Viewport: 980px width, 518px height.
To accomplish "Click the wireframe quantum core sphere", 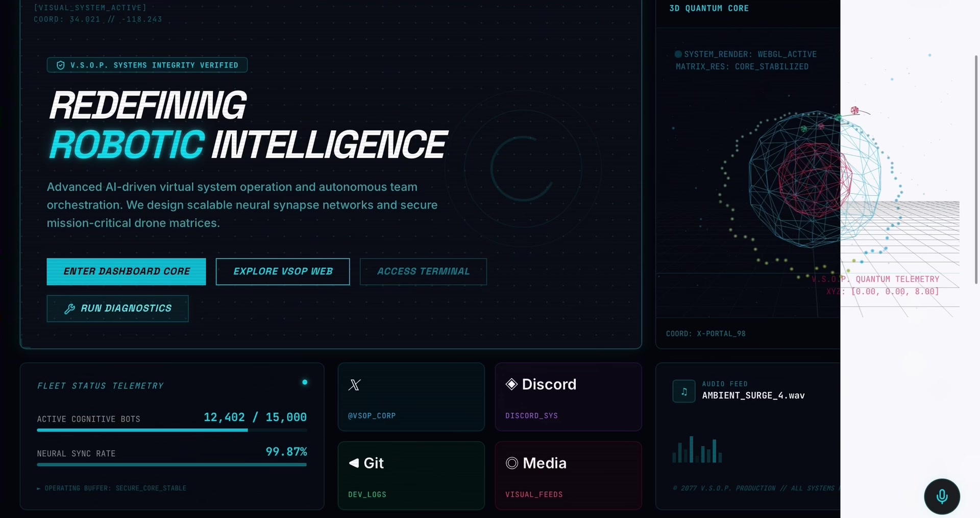I will coord(815,180).
